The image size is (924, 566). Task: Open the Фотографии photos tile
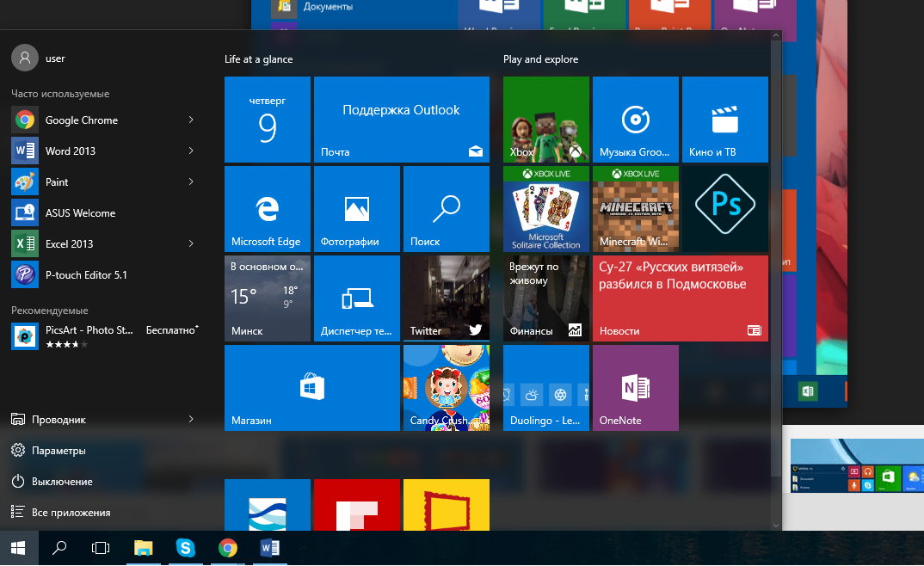[357, 209]
